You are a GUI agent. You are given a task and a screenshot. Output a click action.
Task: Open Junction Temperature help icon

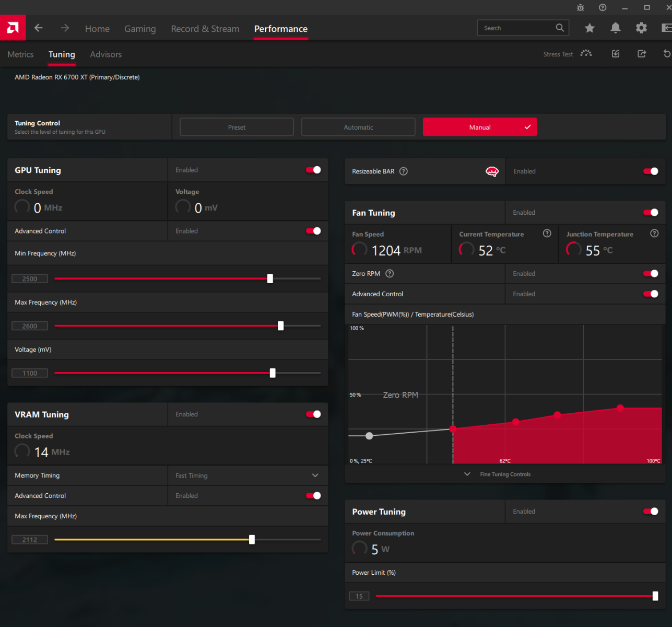pyautogui.click(x=654, y=234)
